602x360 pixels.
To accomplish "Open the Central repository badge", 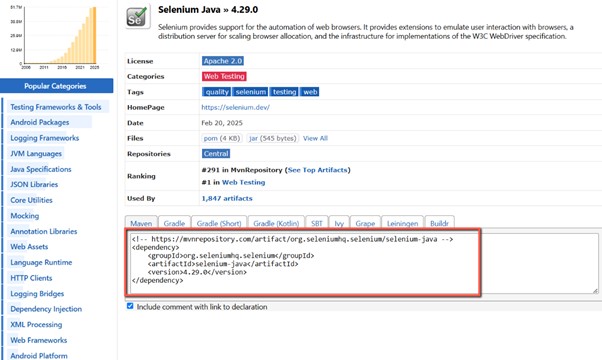I will (216, 154).
